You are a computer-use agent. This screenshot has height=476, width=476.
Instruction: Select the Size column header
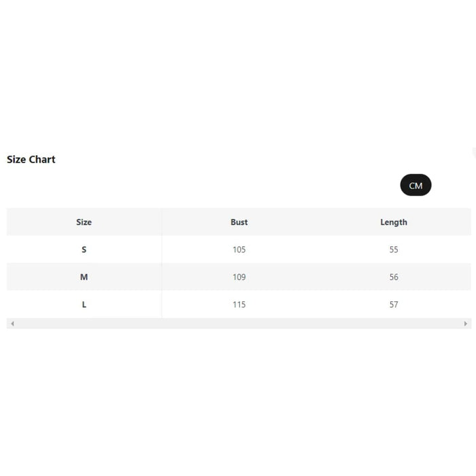[84, 222]
